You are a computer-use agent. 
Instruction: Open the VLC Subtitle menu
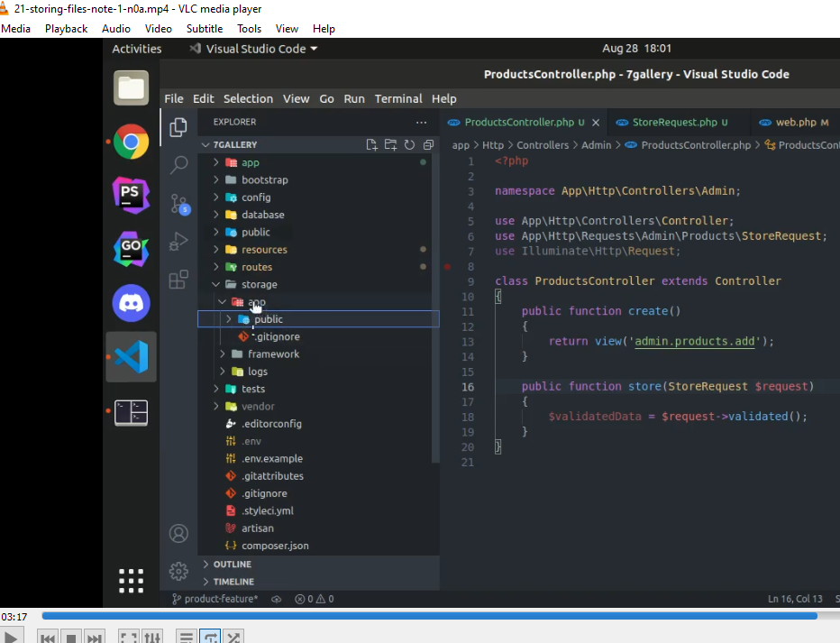click(x=204, y=29)
